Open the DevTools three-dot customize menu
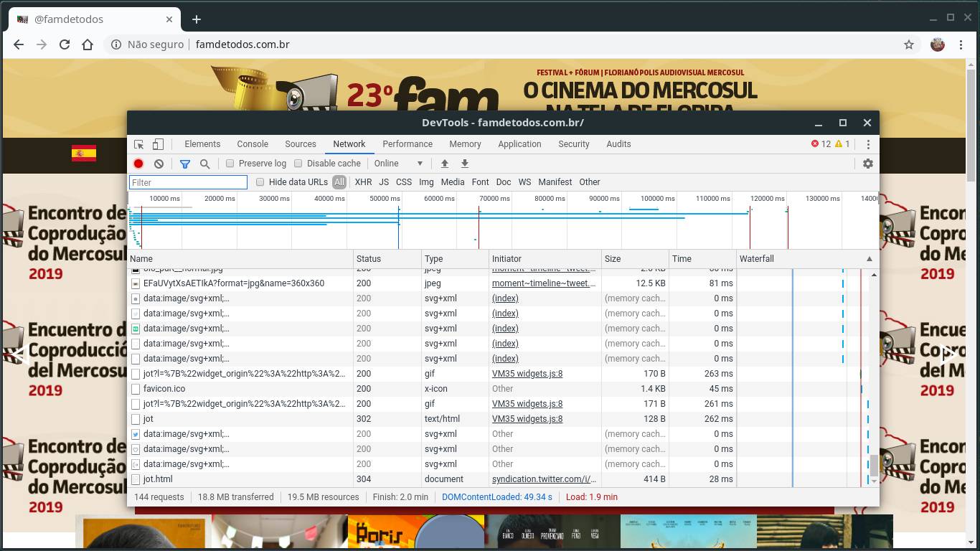This screenshot has width=980, height=551. pyautogui.click(x=868, y=144)
